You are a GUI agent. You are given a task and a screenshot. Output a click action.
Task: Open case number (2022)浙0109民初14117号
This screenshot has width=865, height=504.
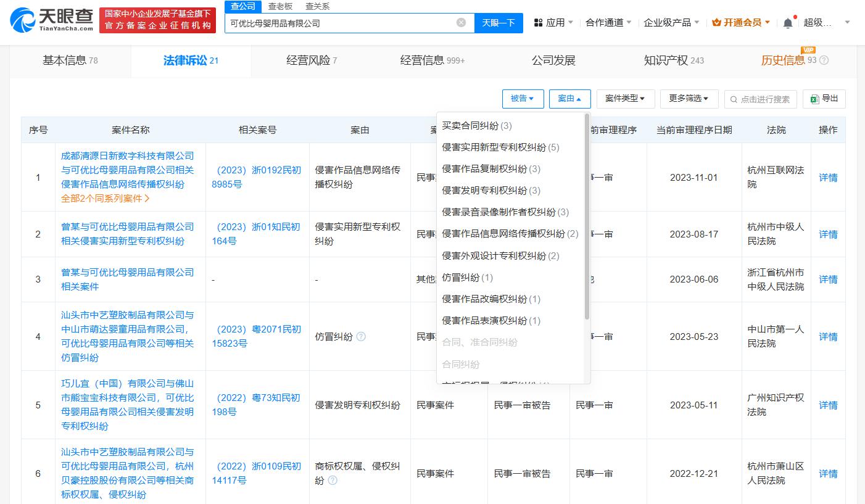point(257,474)
